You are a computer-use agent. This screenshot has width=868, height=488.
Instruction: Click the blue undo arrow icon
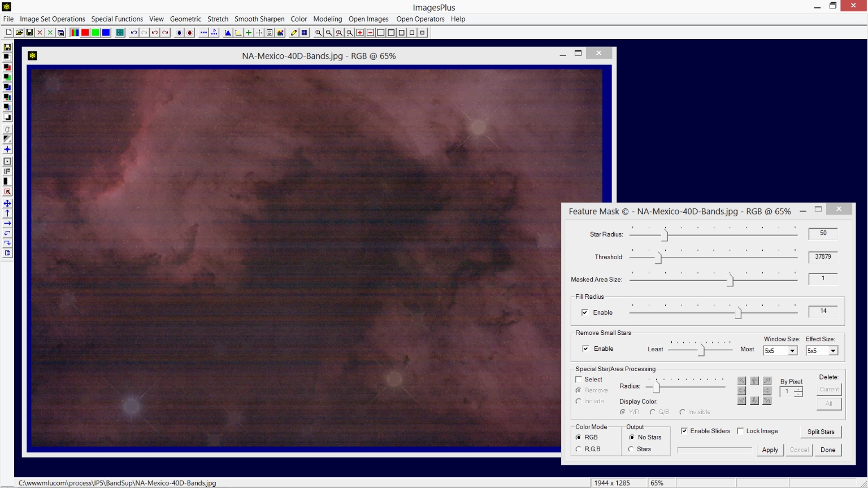tap(134, 33)
